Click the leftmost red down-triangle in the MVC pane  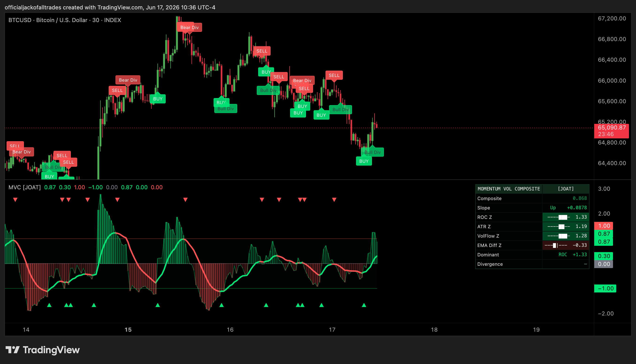click(15, 200)
